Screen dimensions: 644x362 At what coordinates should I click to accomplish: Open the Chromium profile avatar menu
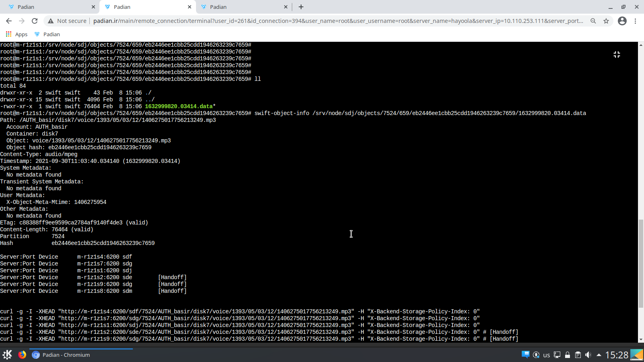[622, 21]
